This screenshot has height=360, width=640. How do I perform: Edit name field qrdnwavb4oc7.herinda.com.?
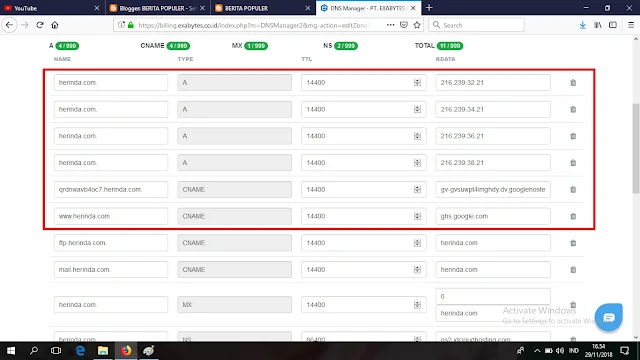click(111, 189)
